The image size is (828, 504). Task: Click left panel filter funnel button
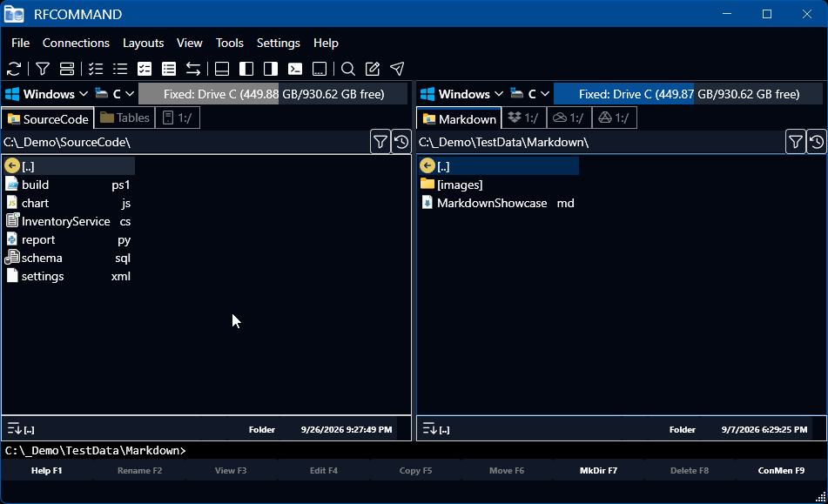(x=380, y=142)
